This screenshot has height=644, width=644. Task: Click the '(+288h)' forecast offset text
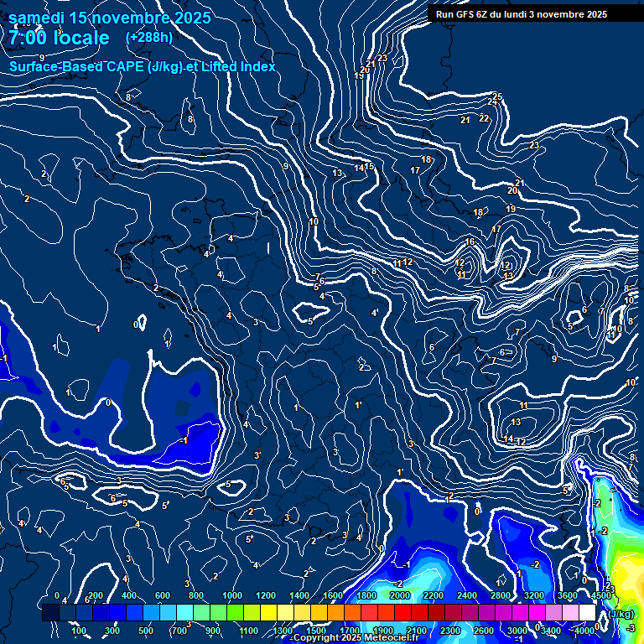click(149, 38)
